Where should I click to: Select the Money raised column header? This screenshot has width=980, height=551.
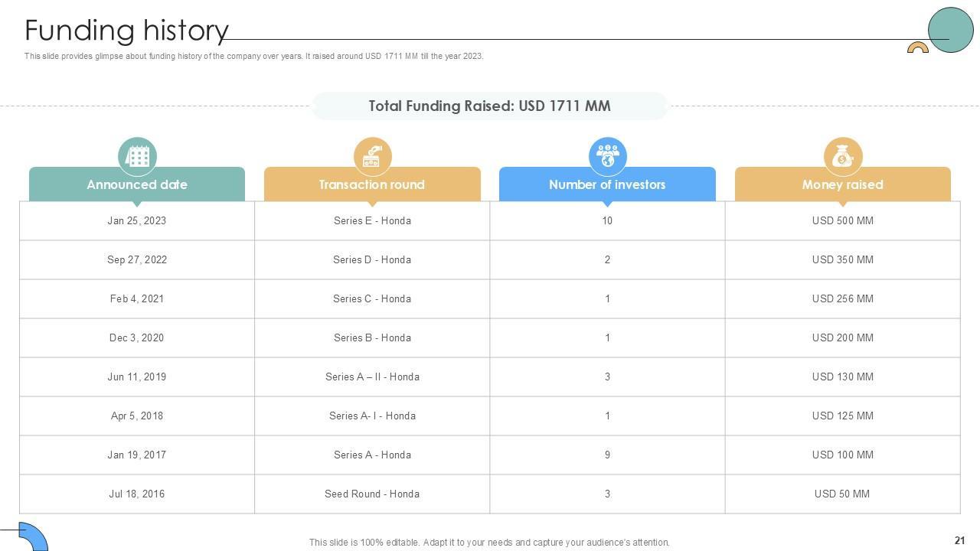pos(842,184)
